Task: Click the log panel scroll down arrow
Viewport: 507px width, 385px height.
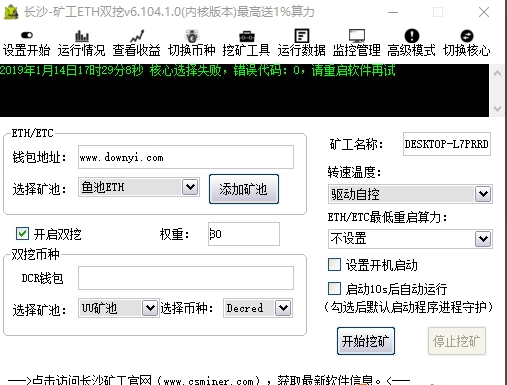Action: pos(498,109)
